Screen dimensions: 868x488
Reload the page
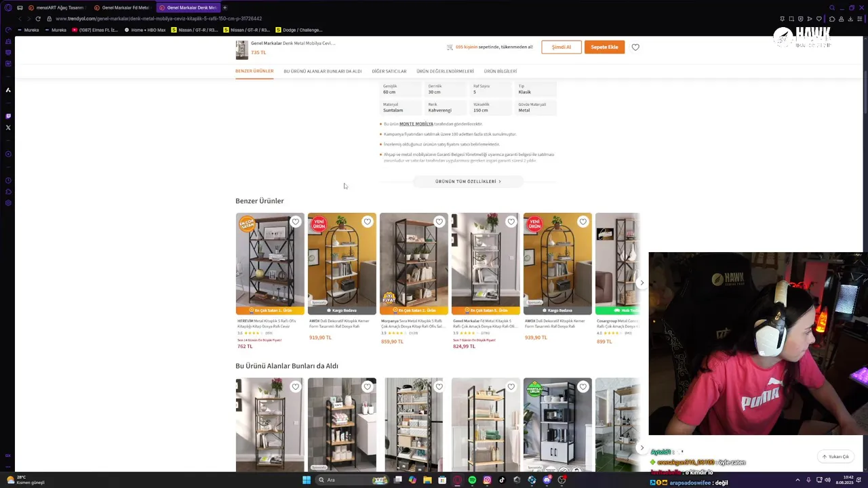click(38, 18)
